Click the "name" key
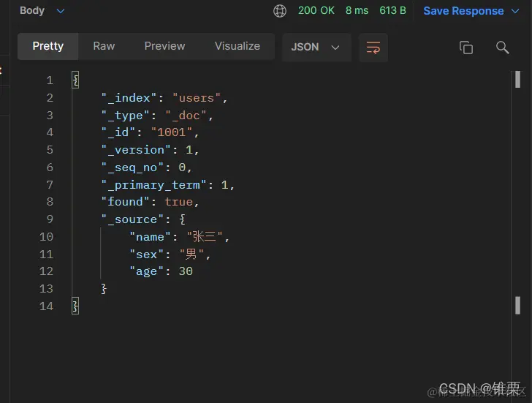The width and height of the screenshot is (532, 403). (150, 237)
